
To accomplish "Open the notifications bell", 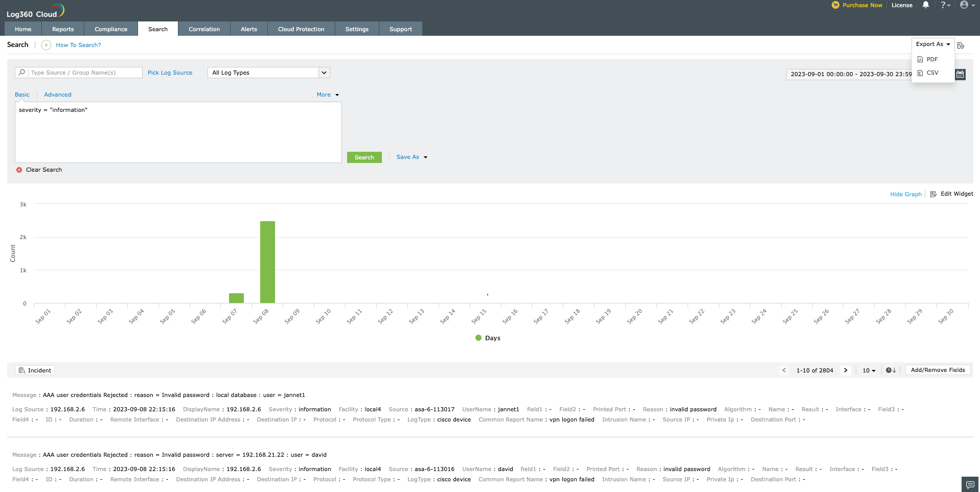I will (926, 5).
